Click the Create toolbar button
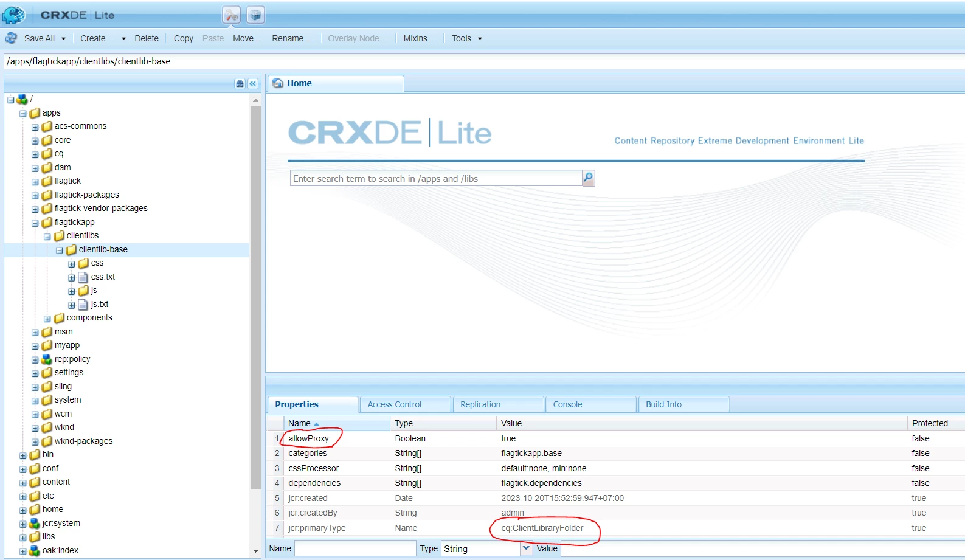This screenshot has height=560, width=965. pos(97,38)
